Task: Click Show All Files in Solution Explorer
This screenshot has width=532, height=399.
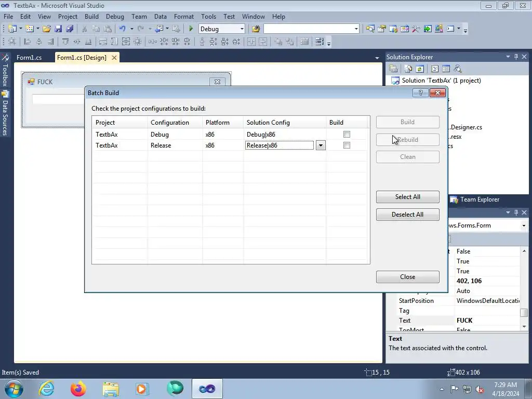Action: 408,69
